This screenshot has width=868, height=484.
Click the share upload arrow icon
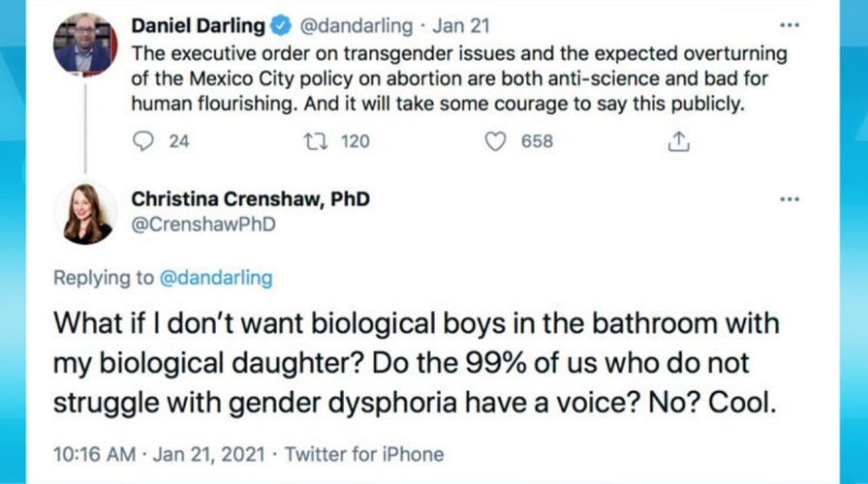coord(678,141)
